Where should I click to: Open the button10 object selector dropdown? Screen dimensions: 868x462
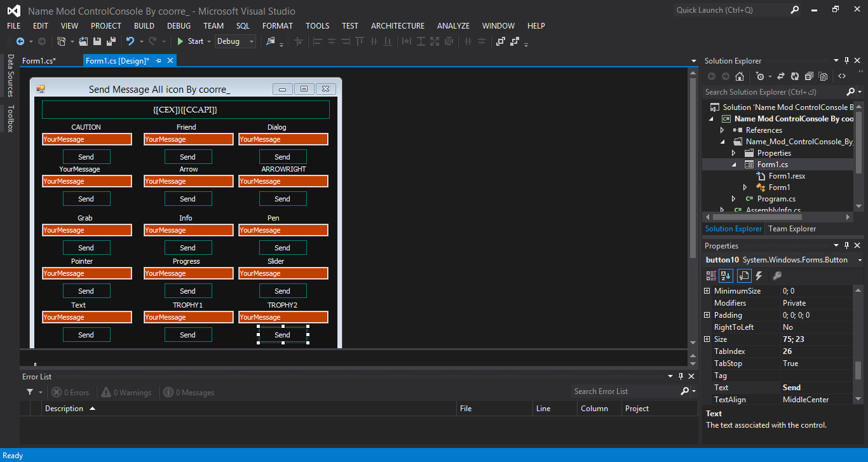(860, 260)
